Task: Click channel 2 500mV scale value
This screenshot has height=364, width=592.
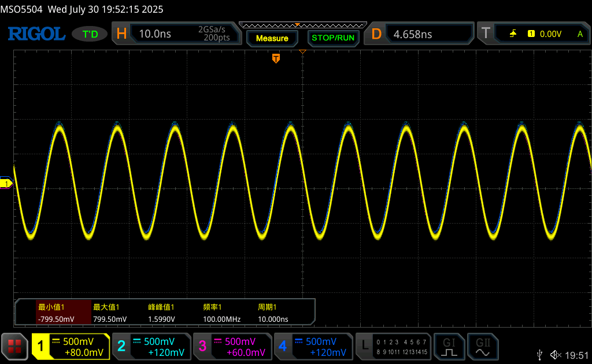Action: (159, 341)
